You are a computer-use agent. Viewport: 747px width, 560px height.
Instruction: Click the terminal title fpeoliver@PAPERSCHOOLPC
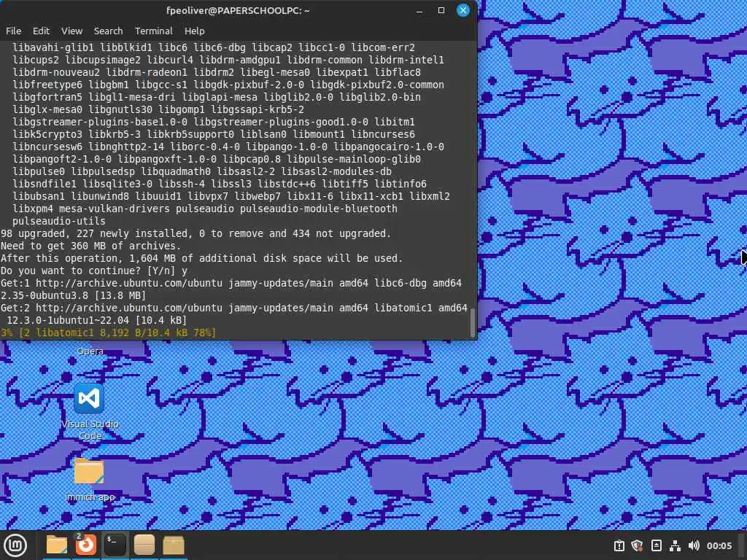[238, 10]
